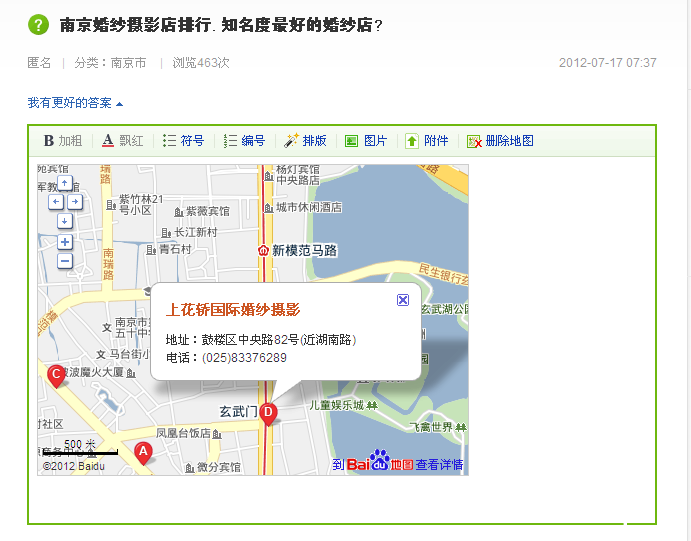The width and height of the screenshot is (691, 541).
Task: Insert bullet list with 符号 button
Action: pos(183,141)
